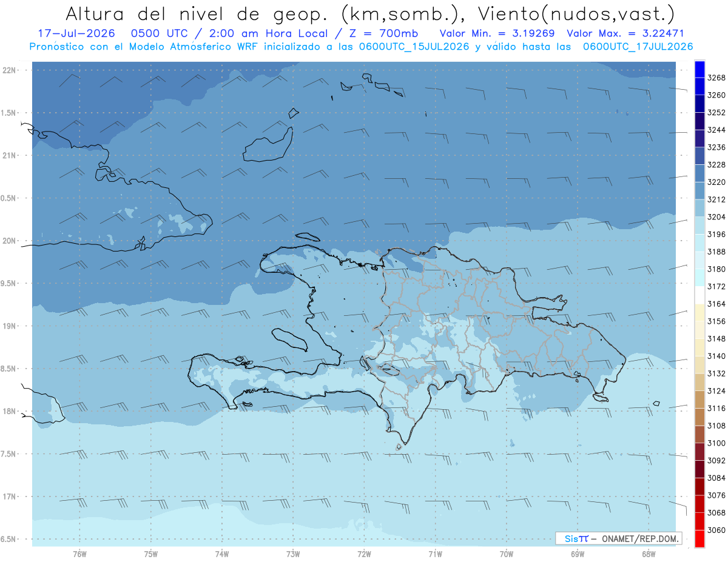Select the 'Valor Max. = 3.22471' readout

point(625,33)
